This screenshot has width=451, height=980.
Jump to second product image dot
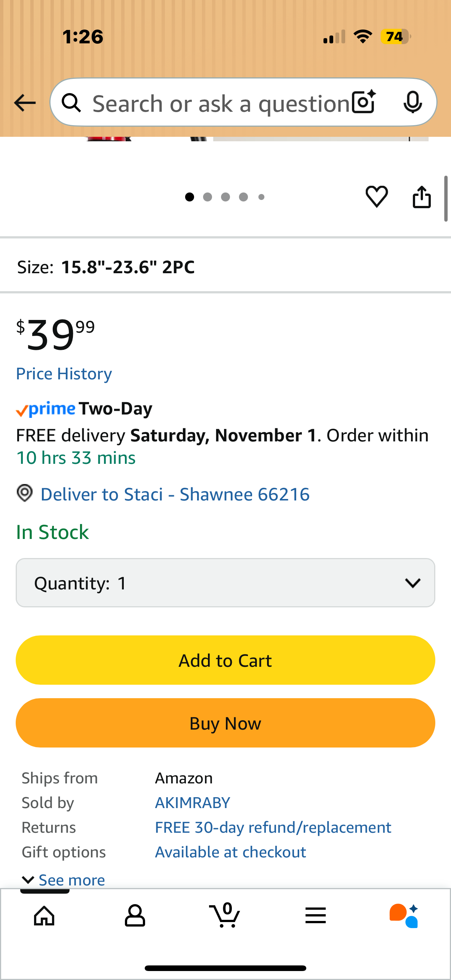click(208, 197)
